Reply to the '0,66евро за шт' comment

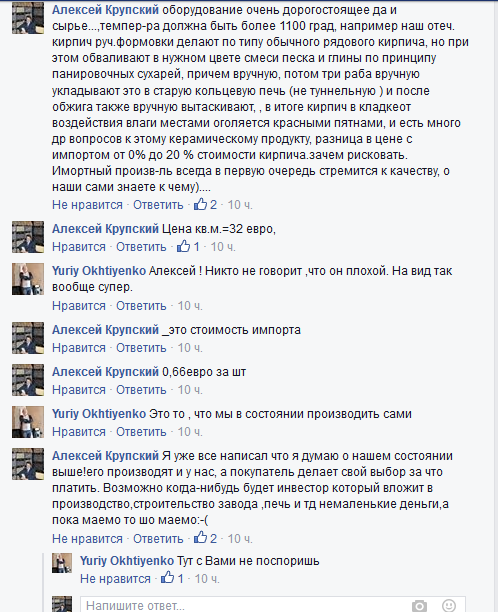click(141, 390)
